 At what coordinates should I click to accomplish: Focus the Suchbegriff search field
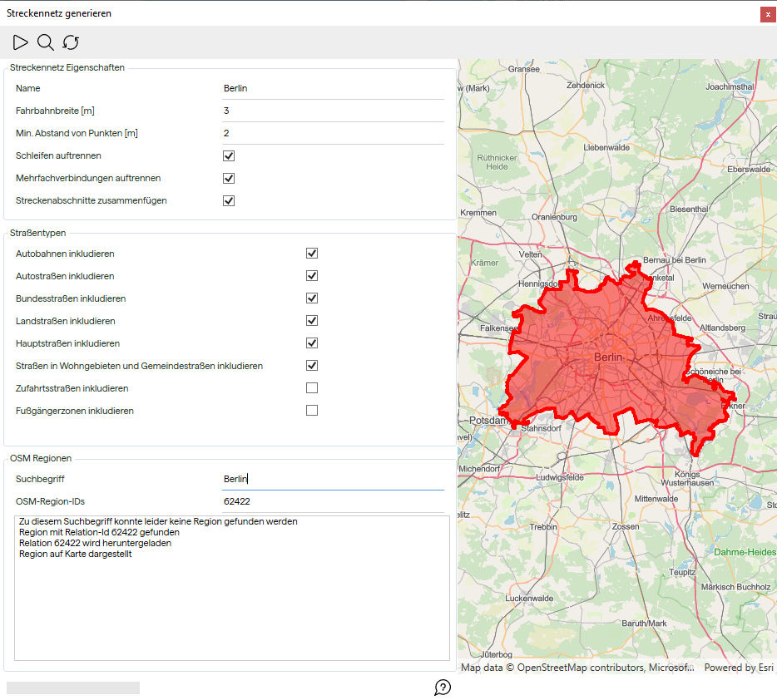pos(333,479)
